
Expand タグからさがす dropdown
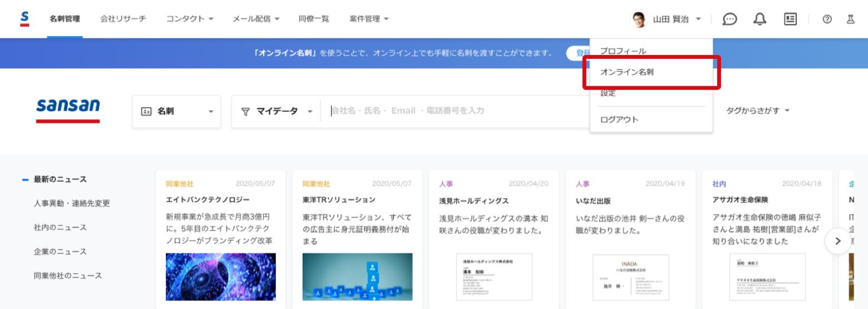coord(758,111)
